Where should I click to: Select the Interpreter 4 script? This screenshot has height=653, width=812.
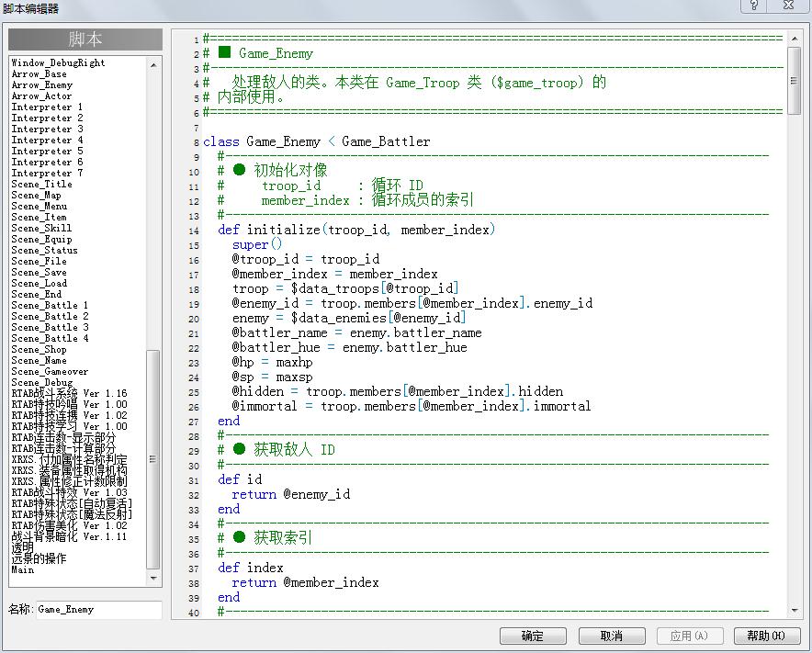point(47,141)
